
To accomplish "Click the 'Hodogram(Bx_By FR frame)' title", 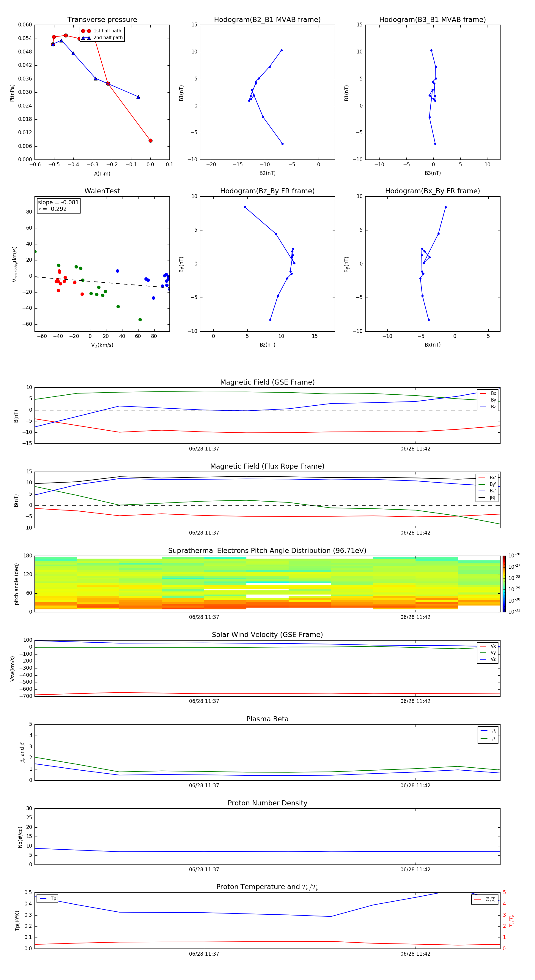I will pos(432,191).
